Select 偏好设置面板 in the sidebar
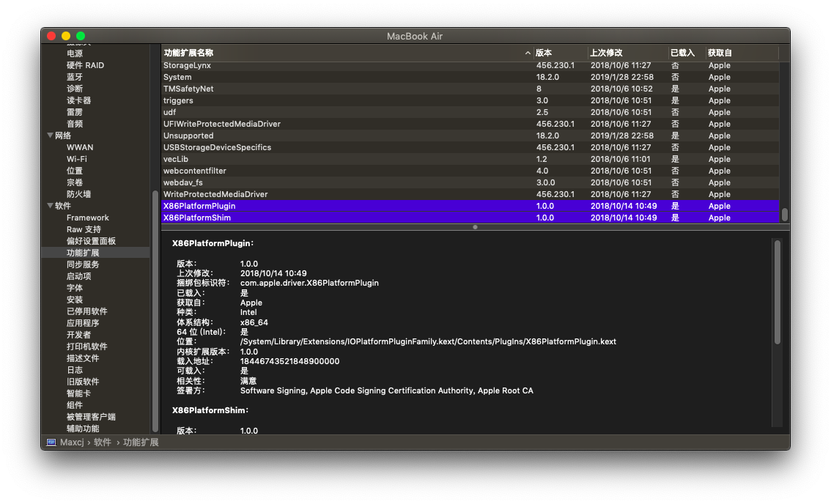Screen dimensions: 831x504 pyautogui.click(x=91, y=241)
